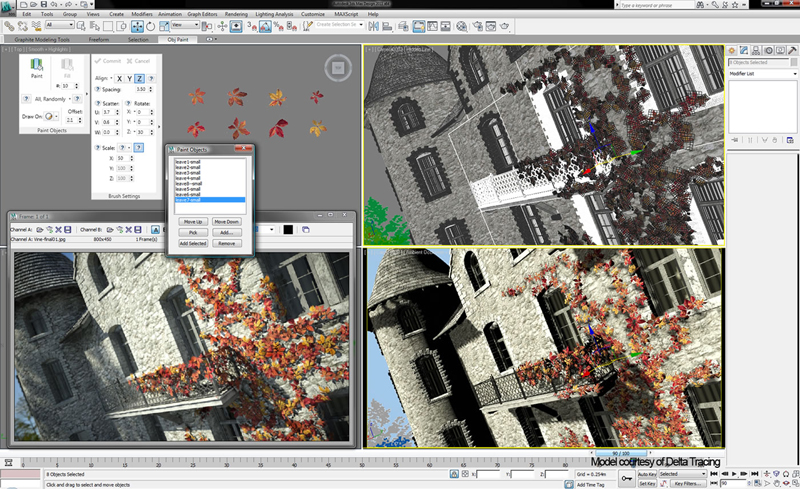Viewport: 800px width, 489px height.
Task: Click the ViewCube in Top viewport
Action: (337, 68)
